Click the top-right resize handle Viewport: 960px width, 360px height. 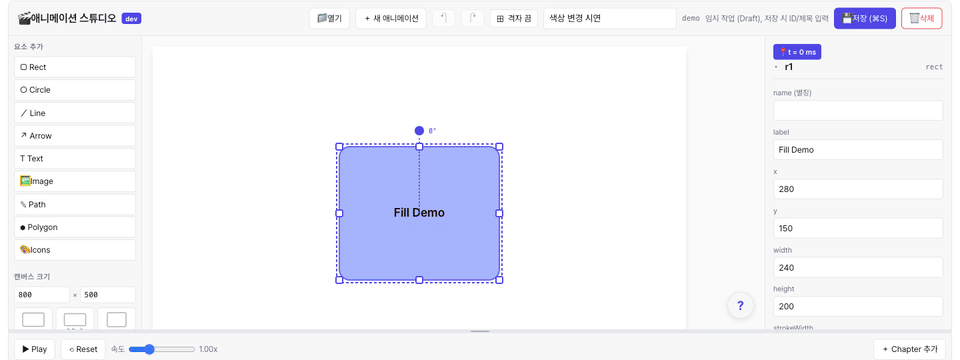499,147
